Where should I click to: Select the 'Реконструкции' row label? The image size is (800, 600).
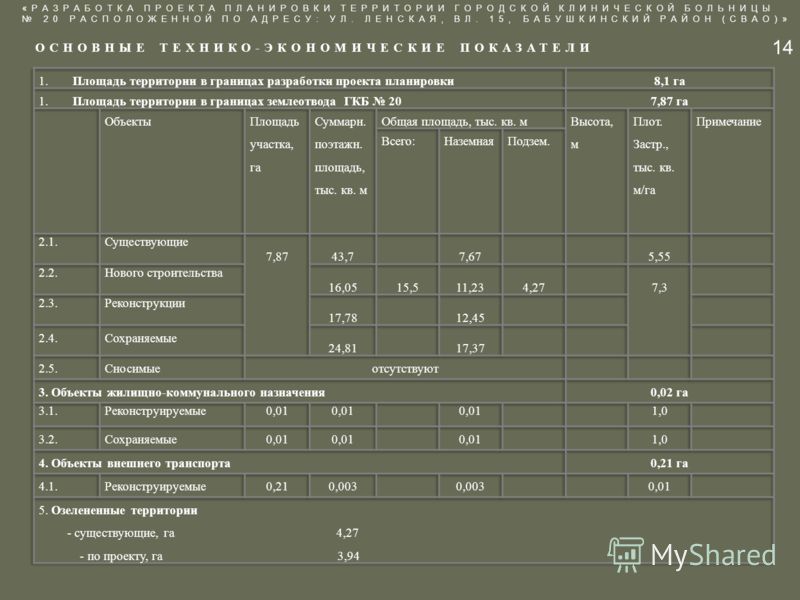point(144,304)
